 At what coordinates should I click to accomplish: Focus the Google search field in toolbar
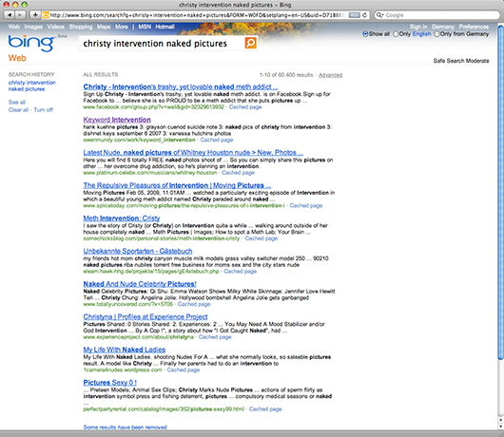(437, 15)
